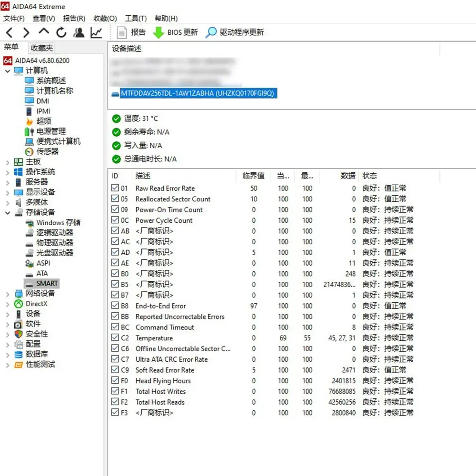Screen dimensions: 476x476
Task: Toggle checkbox for F2 Total Host Reads
Action: pos(115,402)
